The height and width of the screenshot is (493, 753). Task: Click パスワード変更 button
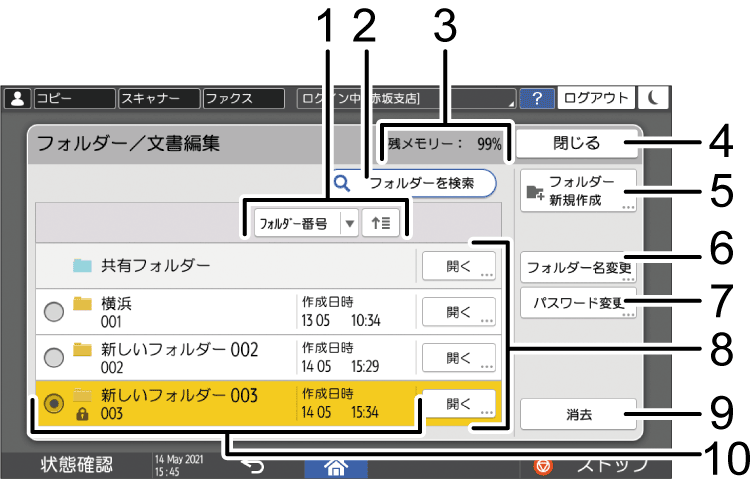578,303
